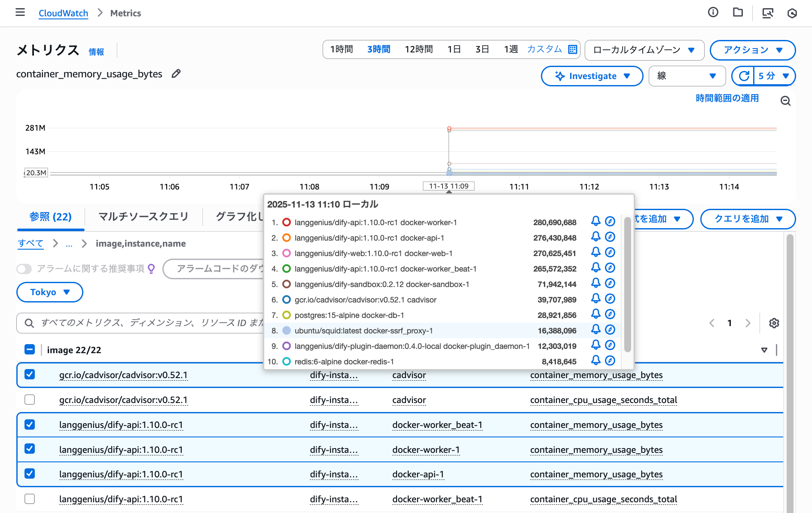The width and height of the screenshot is (812, 513).
Task: Click the pencil icon to rename graph
Action: pyautogui.click(x=176, y=74)
